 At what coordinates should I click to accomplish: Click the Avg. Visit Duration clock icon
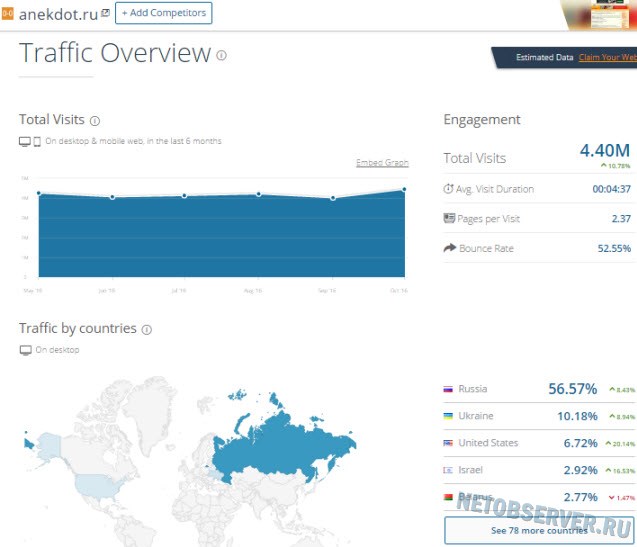[448, 189]
